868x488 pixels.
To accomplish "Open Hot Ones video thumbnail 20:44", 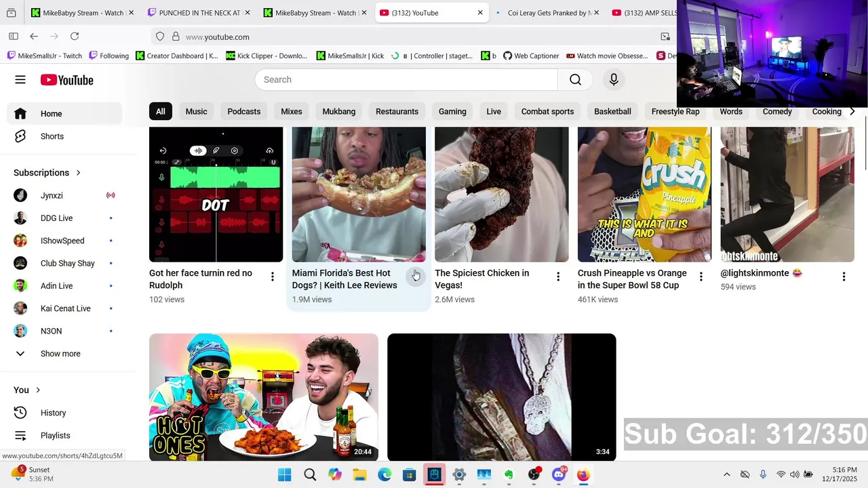I will 264,397.
